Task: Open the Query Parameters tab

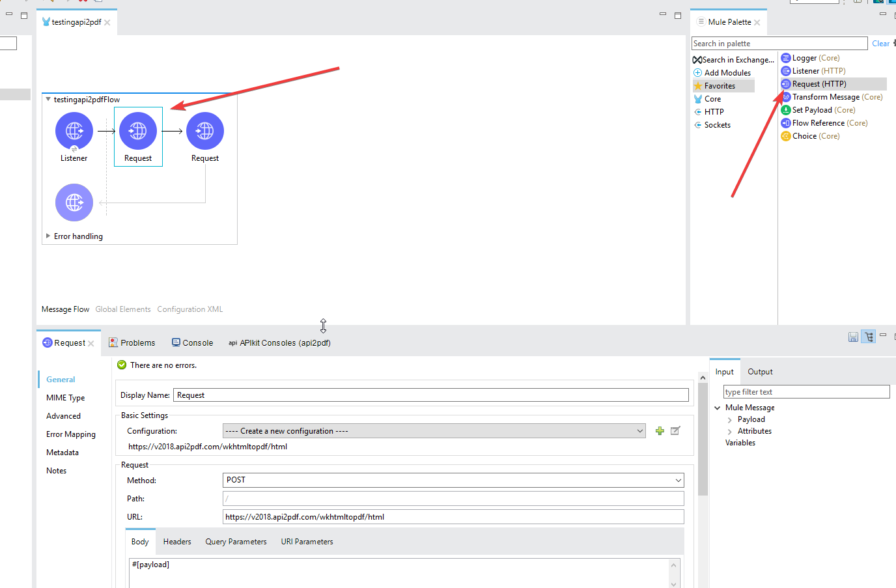Action: tap(236, 542)
